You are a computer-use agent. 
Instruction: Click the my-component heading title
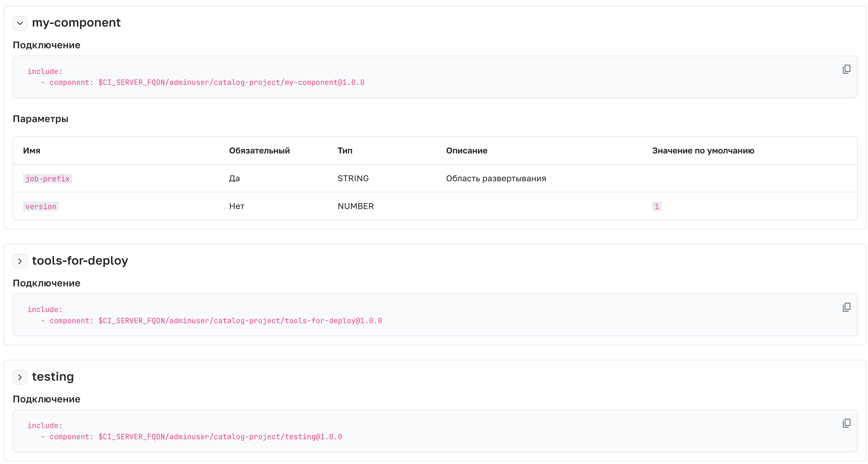(x=76, y=23)
